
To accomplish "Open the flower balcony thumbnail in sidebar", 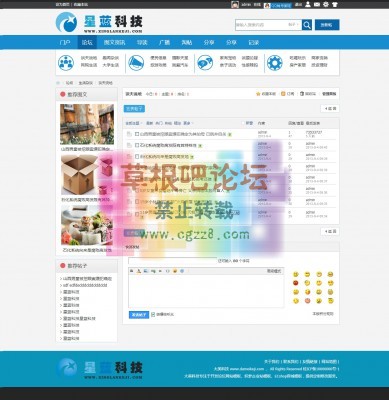I will [x=87, y=124].
